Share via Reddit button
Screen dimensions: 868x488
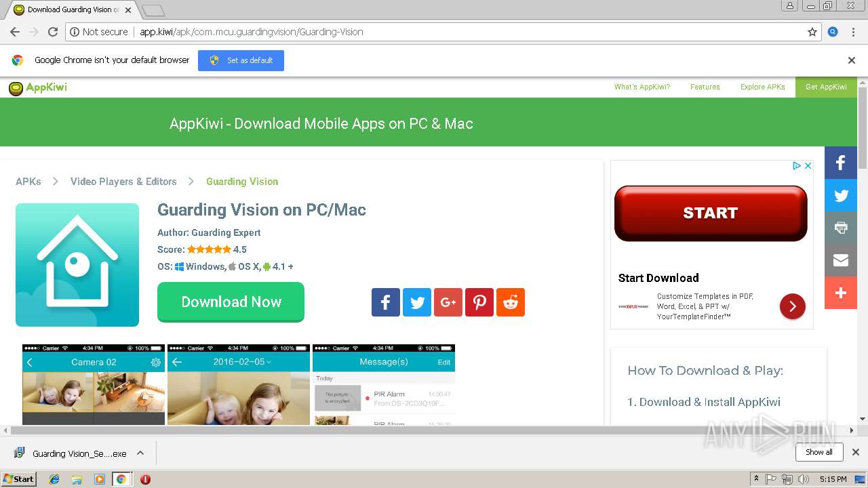point(511,302)
